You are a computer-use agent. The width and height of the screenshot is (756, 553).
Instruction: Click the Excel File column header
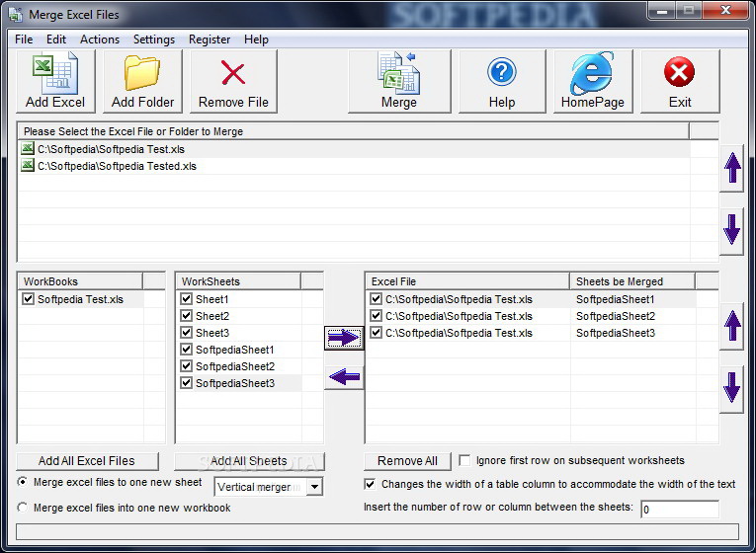click(467, 281)
